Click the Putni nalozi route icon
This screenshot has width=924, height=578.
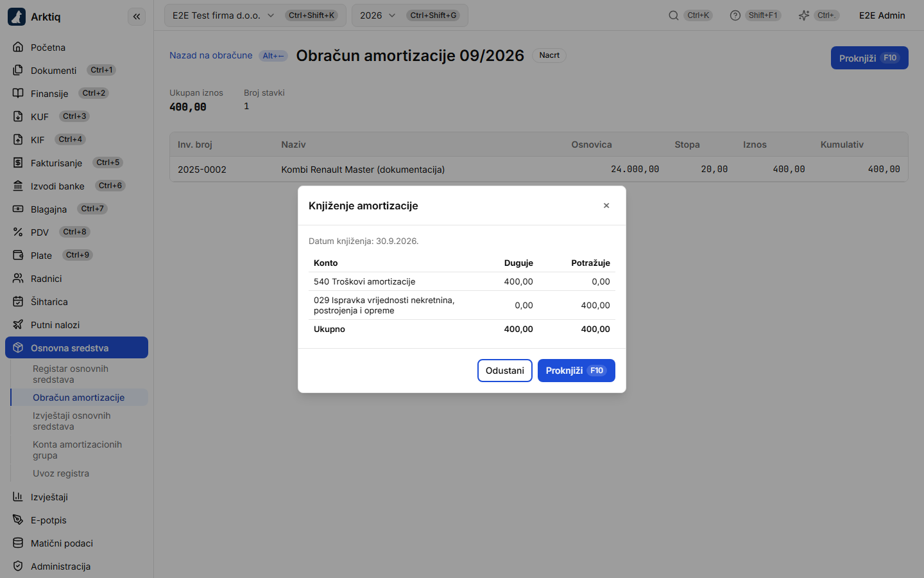[x=18, y=324]
